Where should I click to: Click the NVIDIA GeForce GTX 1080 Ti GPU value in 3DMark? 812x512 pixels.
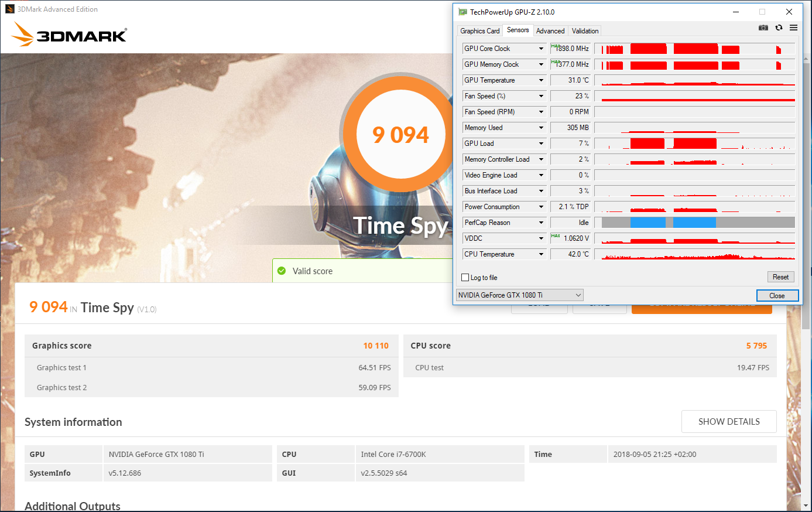[x=156, y=454]
